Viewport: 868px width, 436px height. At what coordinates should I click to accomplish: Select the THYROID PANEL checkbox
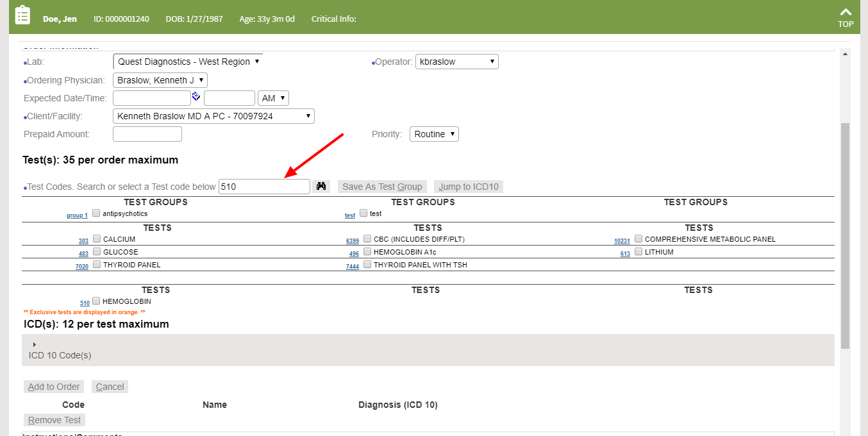pos(97,264)
